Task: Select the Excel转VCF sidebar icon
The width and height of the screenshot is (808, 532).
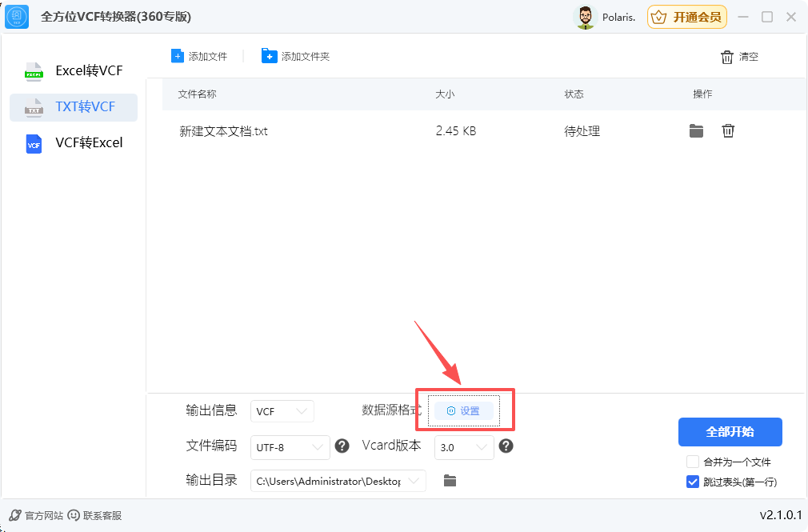Action: pyautogui.click(x=34, y=72)
